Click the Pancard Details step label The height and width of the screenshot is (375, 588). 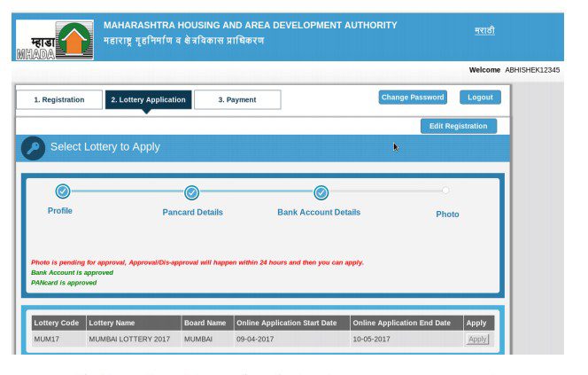click(x=193, y=213)
